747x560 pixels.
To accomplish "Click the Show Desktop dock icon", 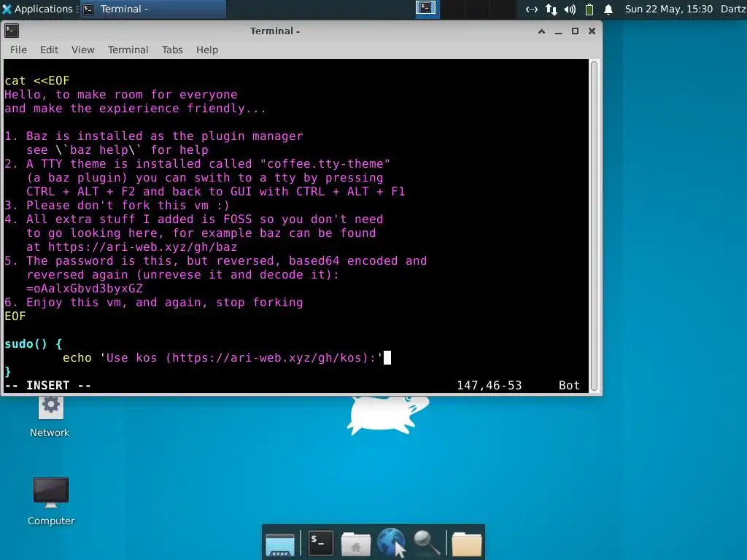I will point(280,544).
